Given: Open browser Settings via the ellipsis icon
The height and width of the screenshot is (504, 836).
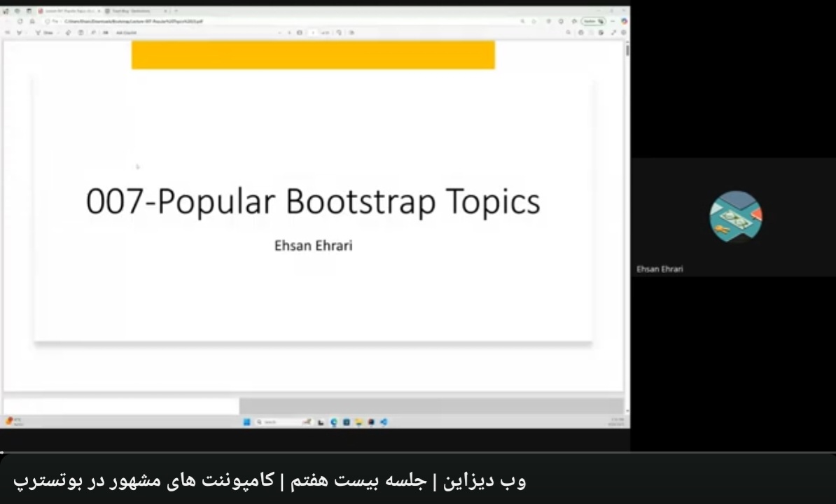Looking at the screenshot, I should (612, 22).
